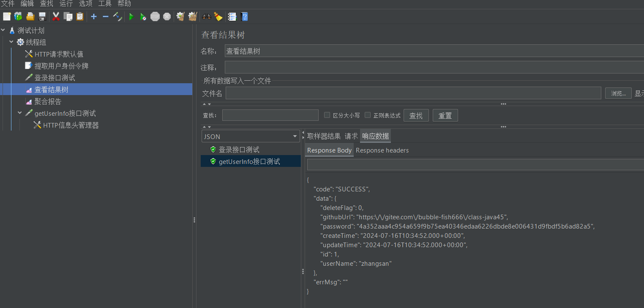Open the 选项 menu
The height and width of the screenshot is (308, 644).
[x=85, y=4]
